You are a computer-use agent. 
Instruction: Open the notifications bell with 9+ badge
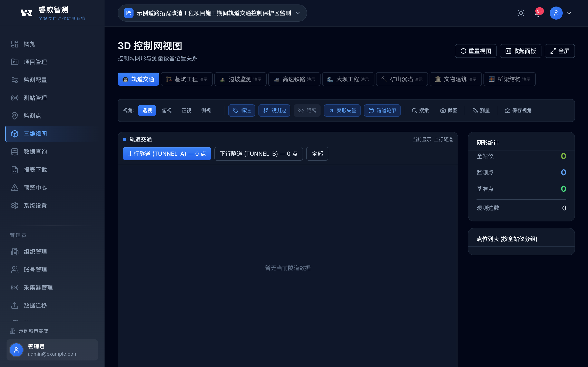click(x=538, y=13)
